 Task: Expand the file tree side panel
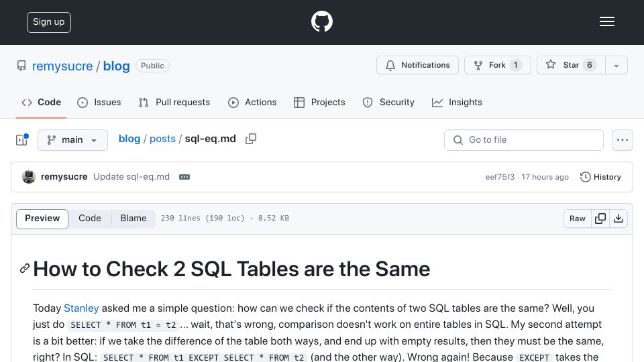pyautogui.click(x=21, y=140)
